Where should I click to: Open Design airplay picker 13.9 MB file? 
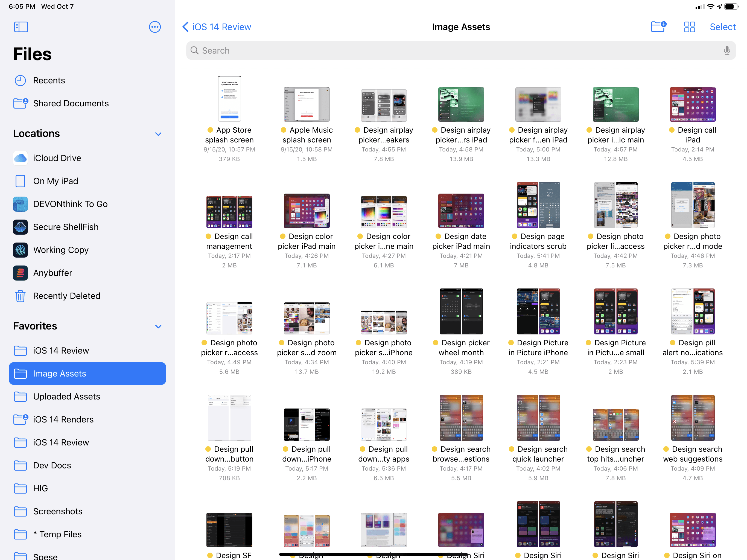(461, 104)
